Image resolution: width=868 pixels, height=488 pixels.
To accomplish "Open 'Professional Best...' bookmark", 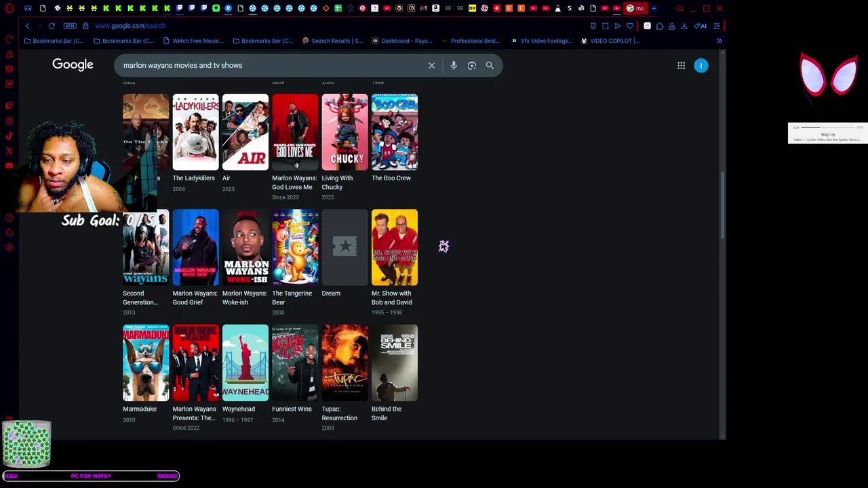I will click(x=471, y=41).
